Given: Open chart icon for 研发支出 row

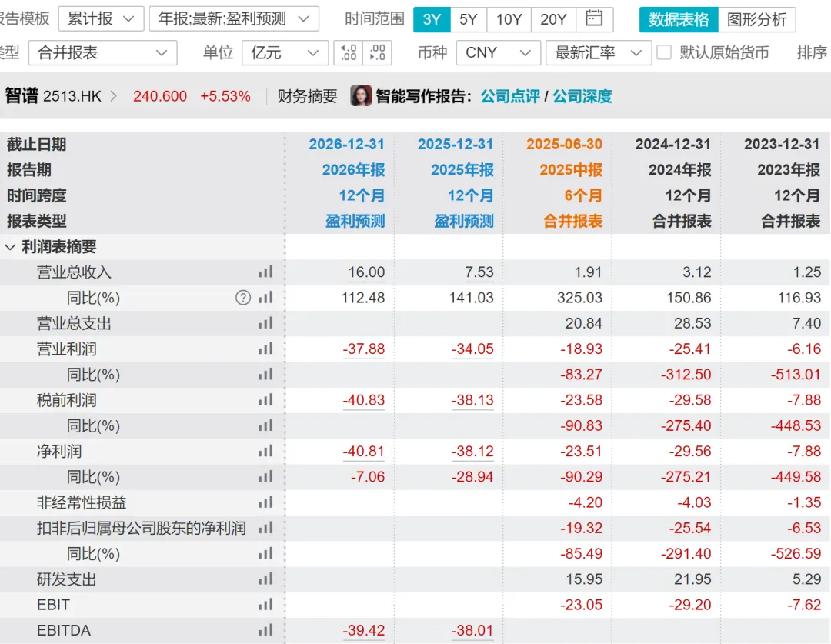Looking at the screenshot, I should pyautogui.click(x=265, y=579).
